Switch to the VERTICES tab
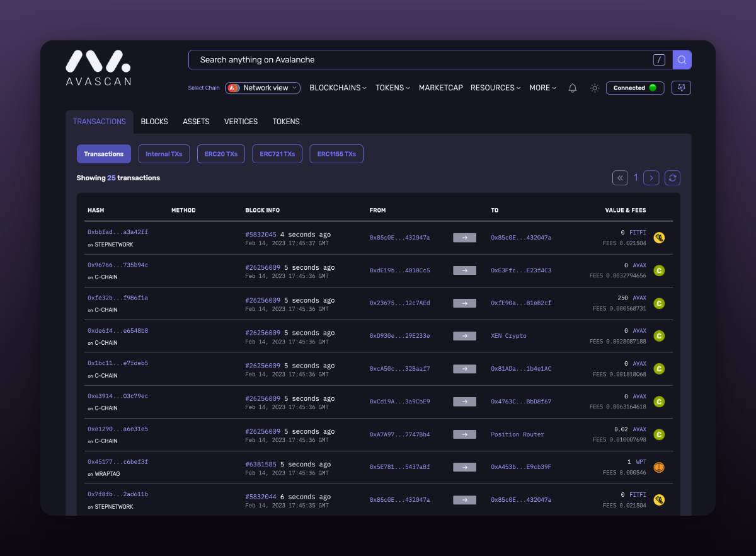 tap(241, 122)
